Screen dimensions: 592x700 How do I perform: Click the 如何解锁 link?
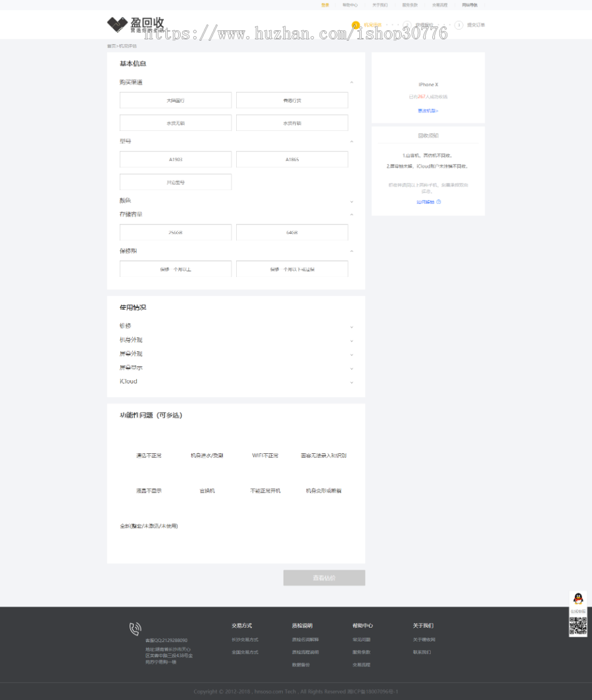(x=426, y=202)
